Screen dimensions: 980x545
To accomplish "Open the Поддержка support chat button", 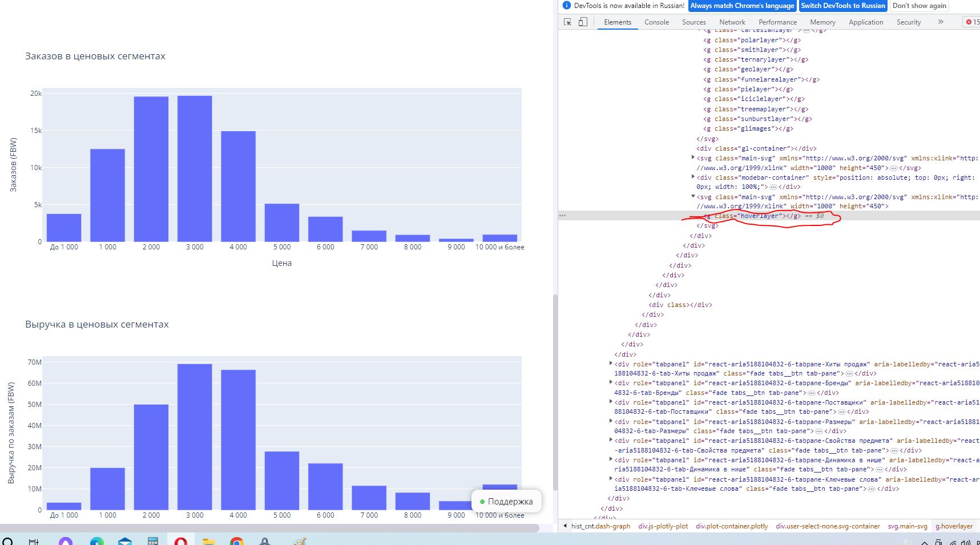I will (x=506, y=502).
